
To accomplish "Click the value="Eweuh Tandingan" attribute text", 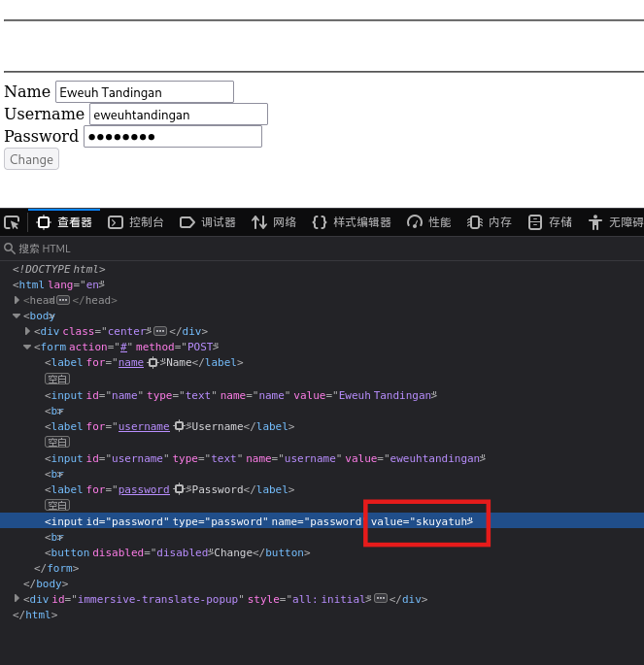I will [365, 395].
